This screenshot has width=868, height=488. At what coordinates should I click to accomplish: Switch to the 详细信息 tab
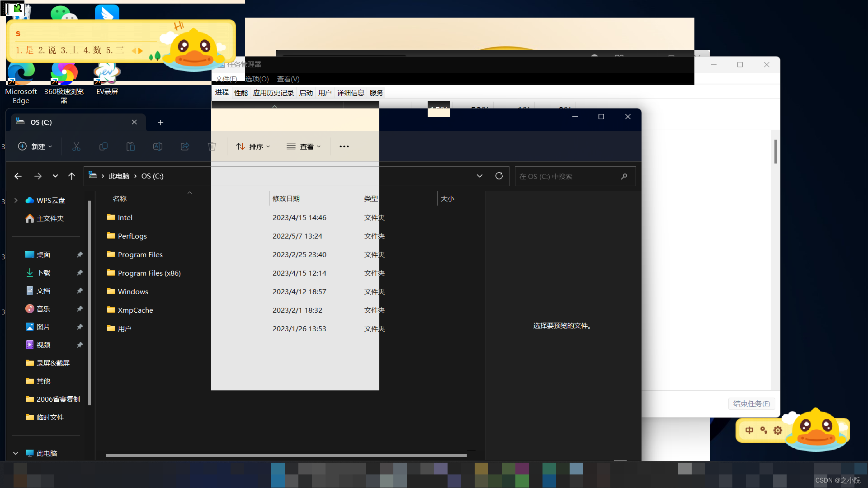click(350, 93)
